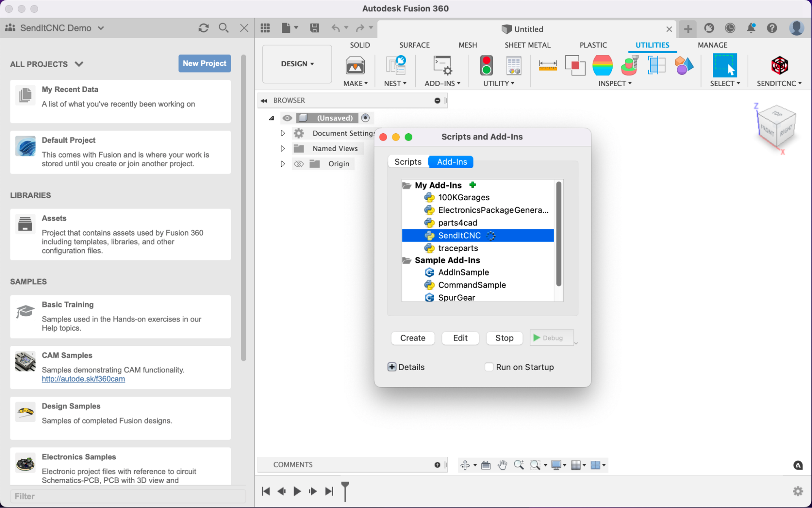Click the Create button
Viewport: 812px width, 508px height.
[x=413, y=338]
